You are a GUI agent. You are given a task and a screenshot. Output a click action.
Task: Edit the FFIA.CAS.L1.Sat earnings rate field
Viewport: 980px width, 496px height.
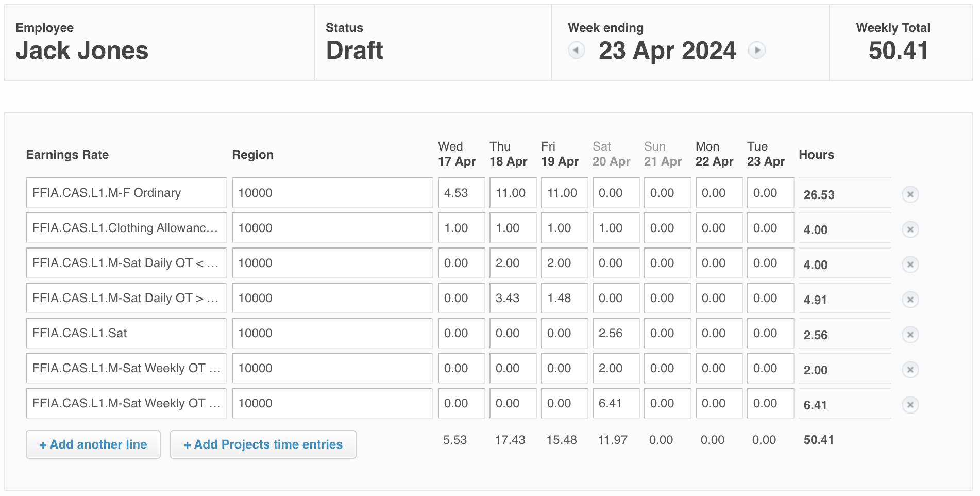(126, 333)
